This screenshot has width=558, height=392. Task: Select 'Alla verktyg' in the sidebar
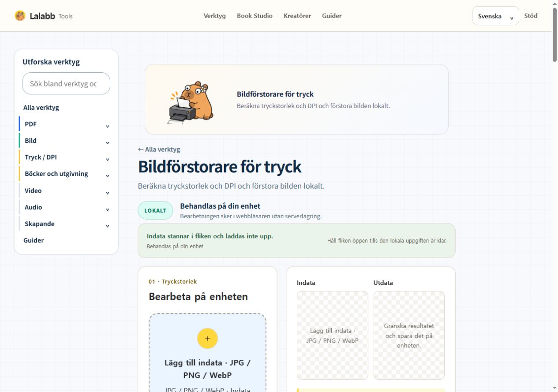(41, 107)
